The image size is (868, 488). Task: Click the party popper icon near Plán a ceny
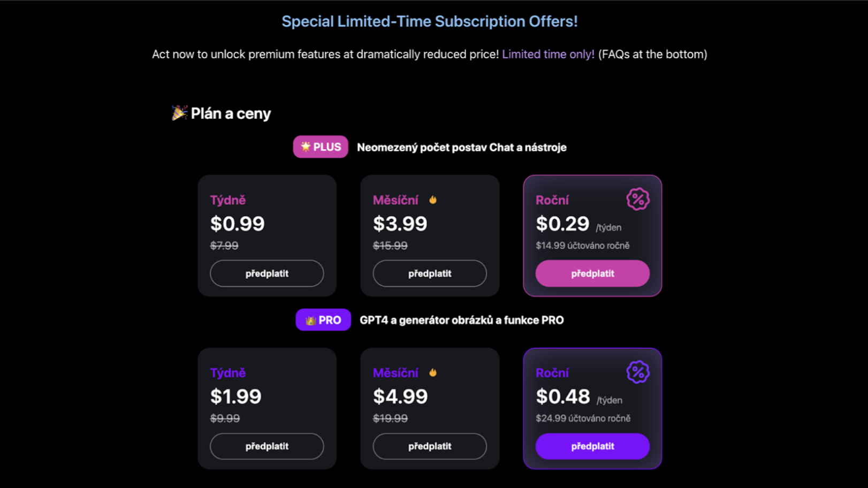[x=179, y=113]
